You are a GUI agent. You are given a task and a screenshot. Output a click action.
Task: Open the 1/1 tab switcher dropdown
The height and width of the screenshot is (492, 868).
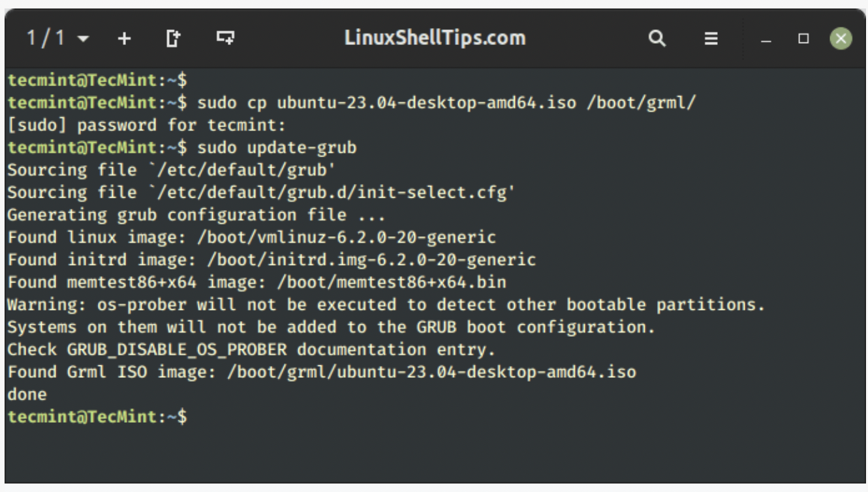(x=57, y=38)
